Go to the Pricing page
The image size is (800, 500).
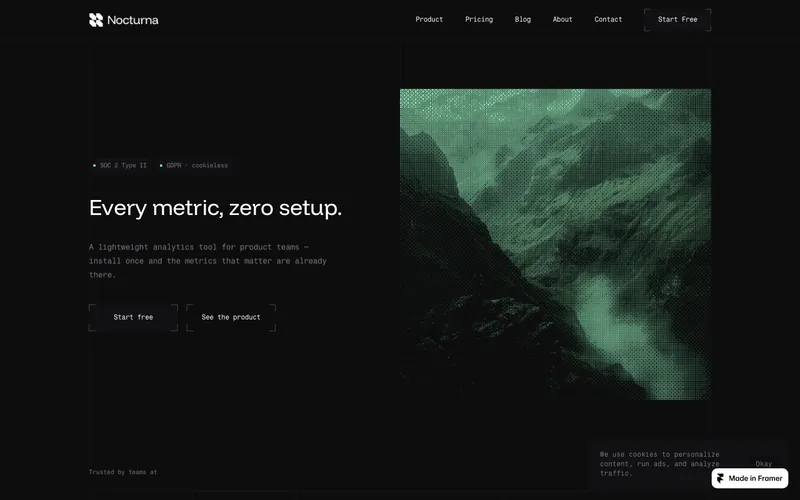(x=479, y=19)
